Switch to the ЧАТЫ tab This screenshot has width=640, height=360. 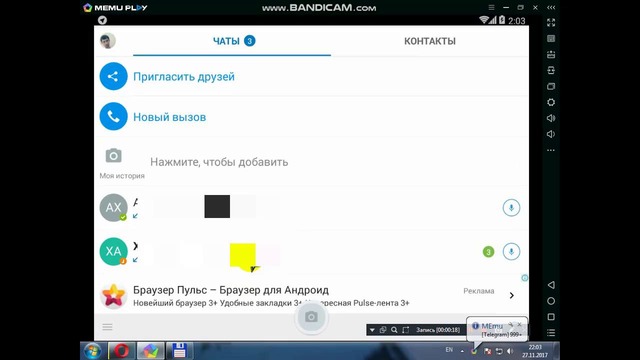coord(232,41)
